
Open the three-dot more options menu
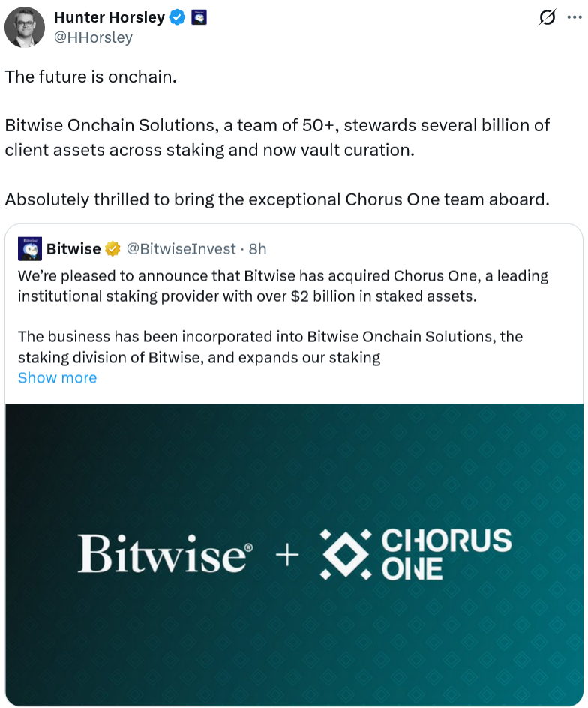(x=574, y=16)
